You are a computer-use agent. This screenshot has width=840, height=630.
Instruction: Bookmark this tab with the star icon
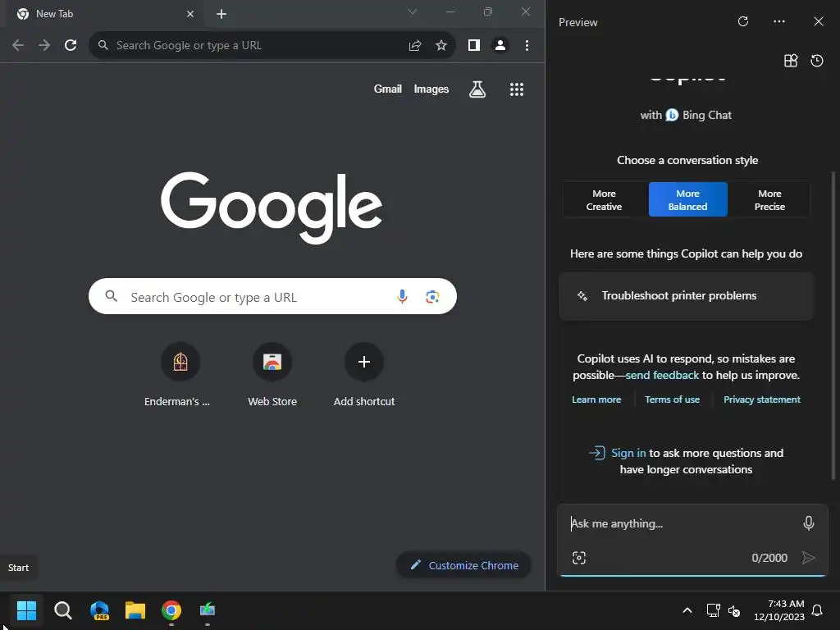point(441,46)
